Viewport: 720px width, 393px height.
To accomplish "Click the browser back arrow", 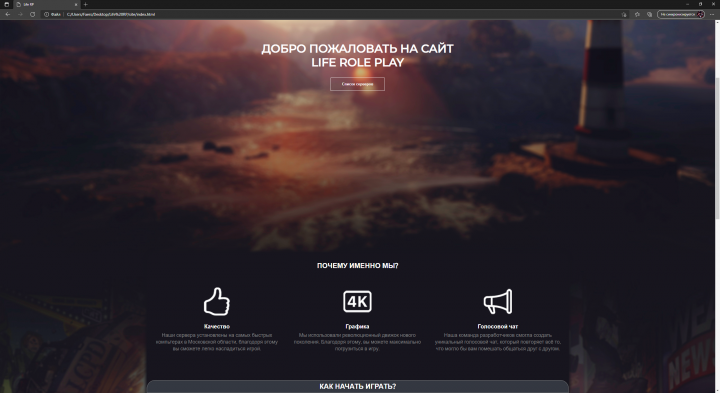I will 8,14.
